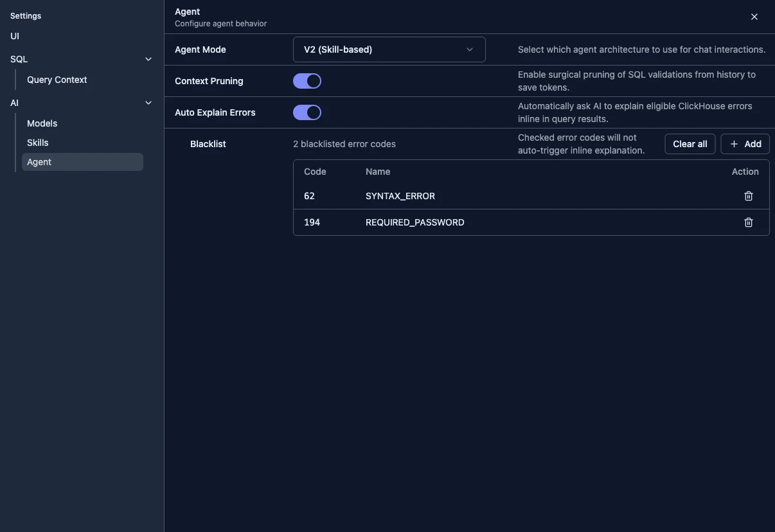Toggle Context Pruning off to keep full history
775x532 pixels.
point(307,80)
